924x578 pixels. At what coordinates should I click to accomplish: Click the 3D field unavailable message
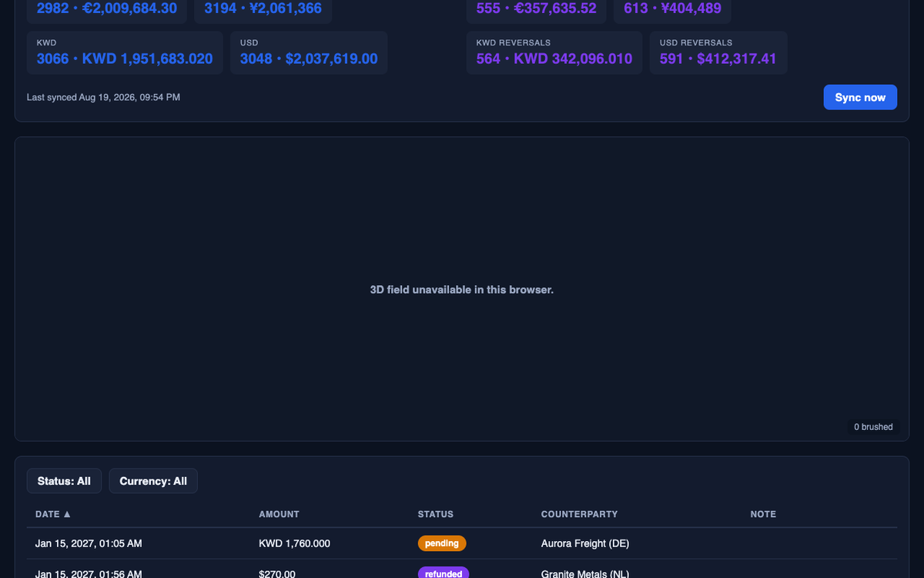pos(462,290)
